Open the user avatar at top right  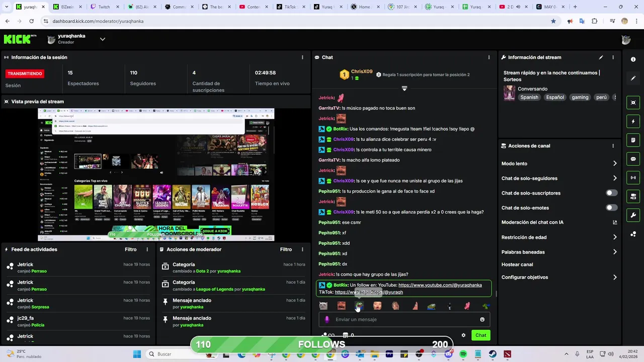coord(626,40)
